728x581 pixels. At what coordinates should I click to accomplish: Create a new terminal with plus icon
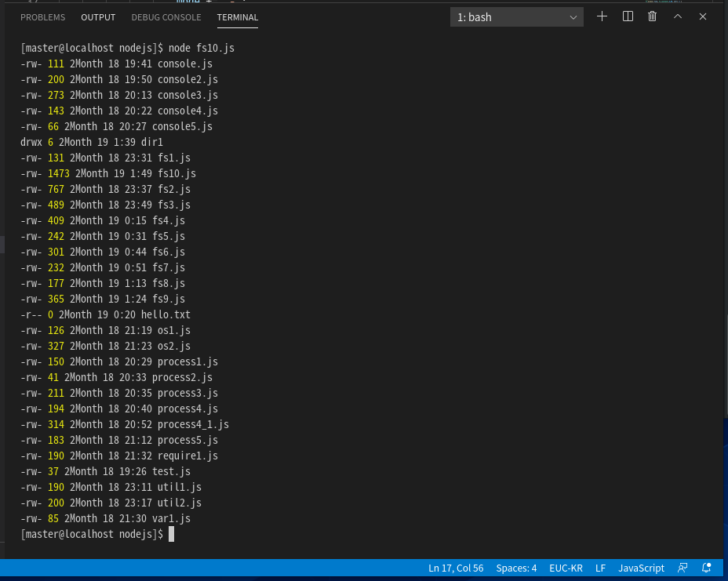[602, 16]
